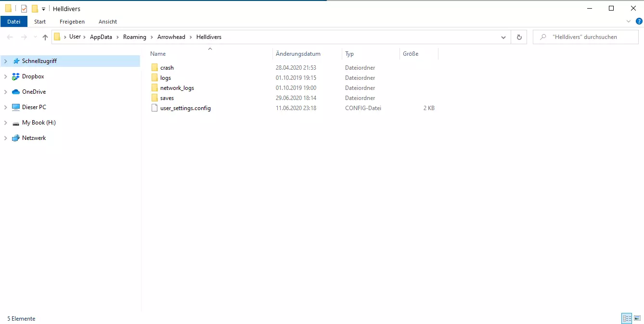Select the network_logs folder icon
The width and height of the screenshot is (644, 324).
155,88
